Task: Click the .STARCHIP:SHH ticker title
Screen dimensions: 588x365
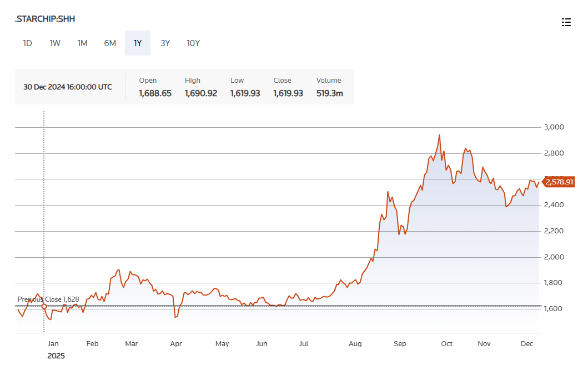Action: point(45,19)
